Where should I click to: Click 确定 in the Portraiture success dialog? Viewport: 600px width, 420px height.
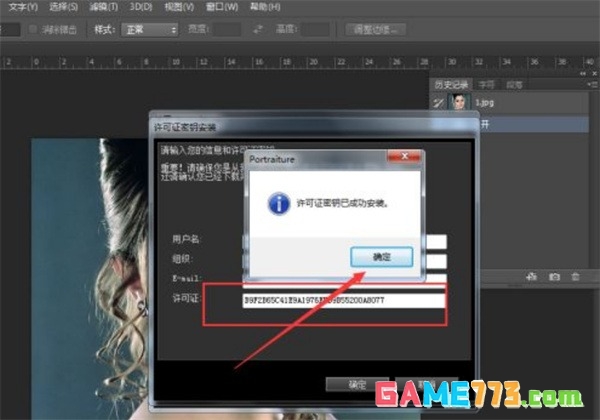(x=382, y=257)
